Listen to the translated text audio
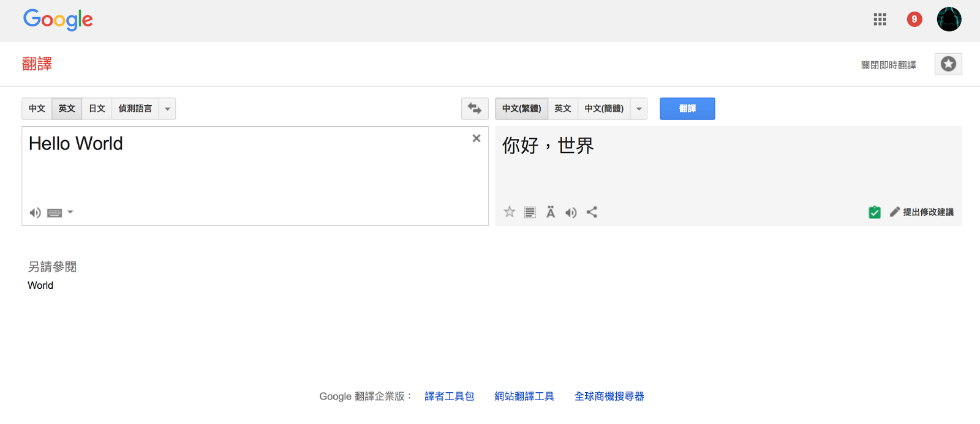Viewport: 980px width, 424px height. point(571,212)
